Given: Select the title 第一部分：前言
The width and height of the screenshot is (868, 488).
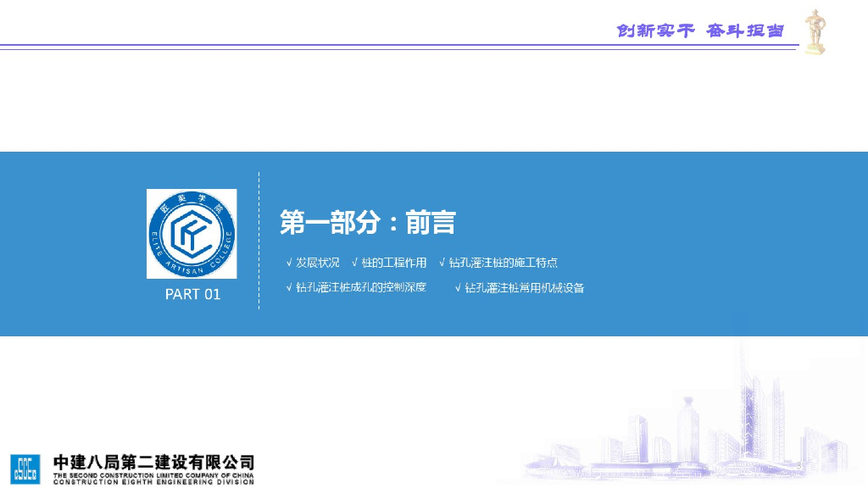Looking at the screenshot, I should pos(368,223).
